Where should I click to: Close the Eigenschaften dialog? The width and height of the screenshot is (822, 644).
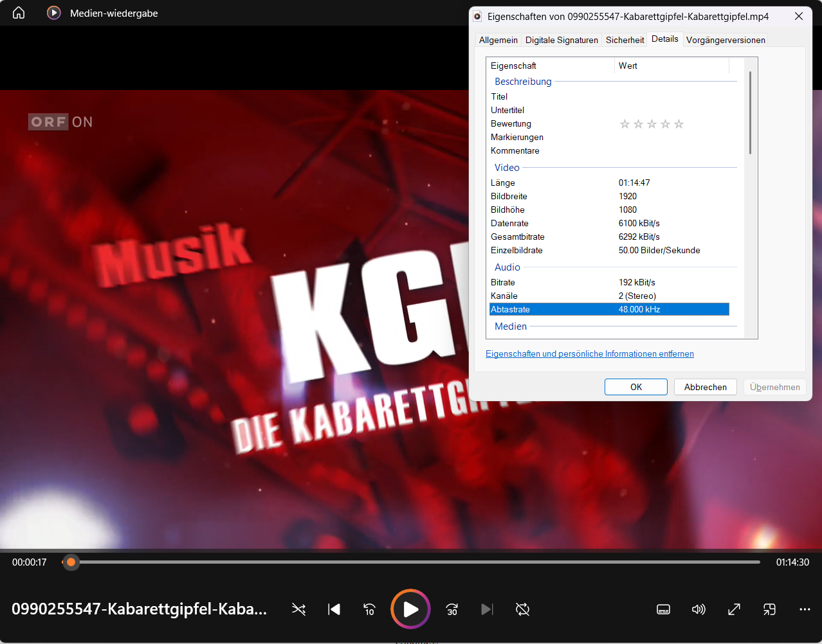coord(799,16)
